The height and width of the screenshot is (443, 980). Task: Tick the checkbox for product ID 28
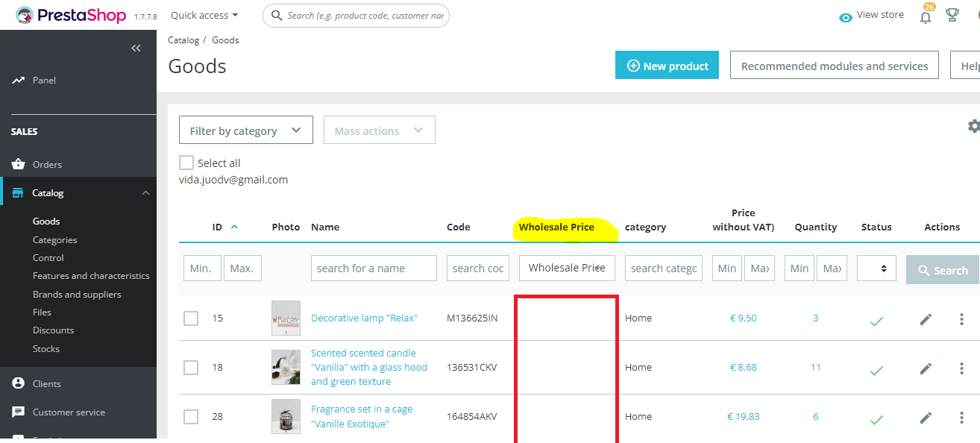coord(191,417)
